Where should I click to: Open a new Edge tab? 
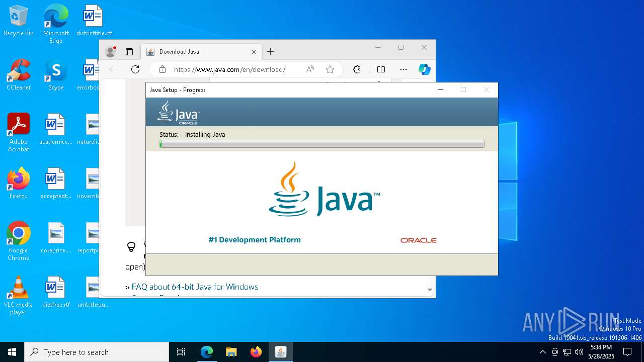pyautogui.click(x=270, y=52)
